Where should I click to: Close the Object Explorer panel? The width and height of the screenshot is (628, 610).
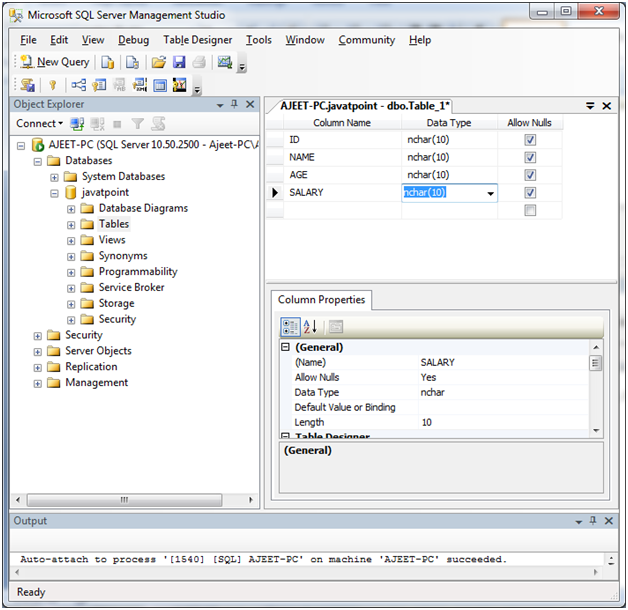(x=250, y=105)
